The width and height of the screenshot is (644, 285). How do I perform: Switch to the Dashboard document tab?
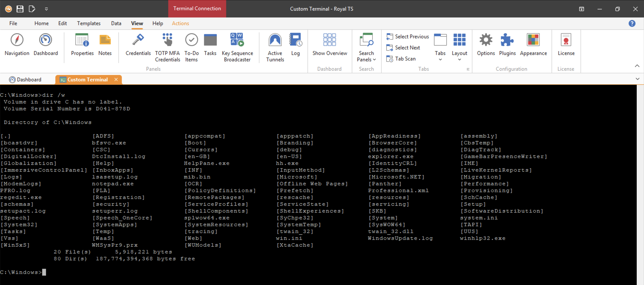25,79
